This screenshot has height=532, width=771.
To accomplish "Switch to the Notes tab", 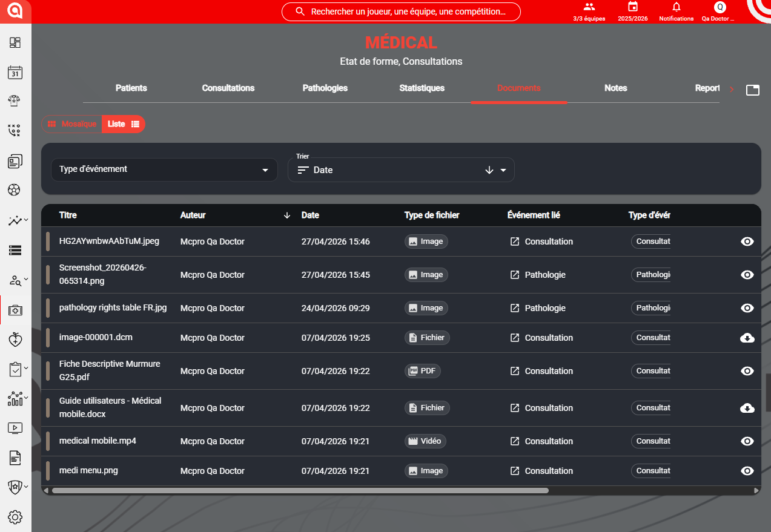I will click(x=616, y=88).
